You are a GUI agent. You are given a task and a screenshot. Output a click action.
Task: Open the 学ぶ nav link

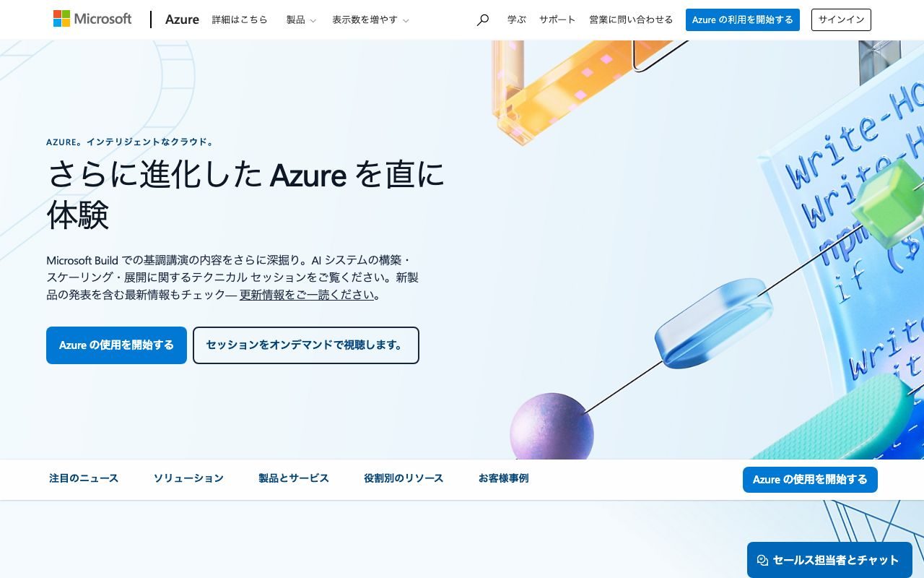(x=517, y=20)
